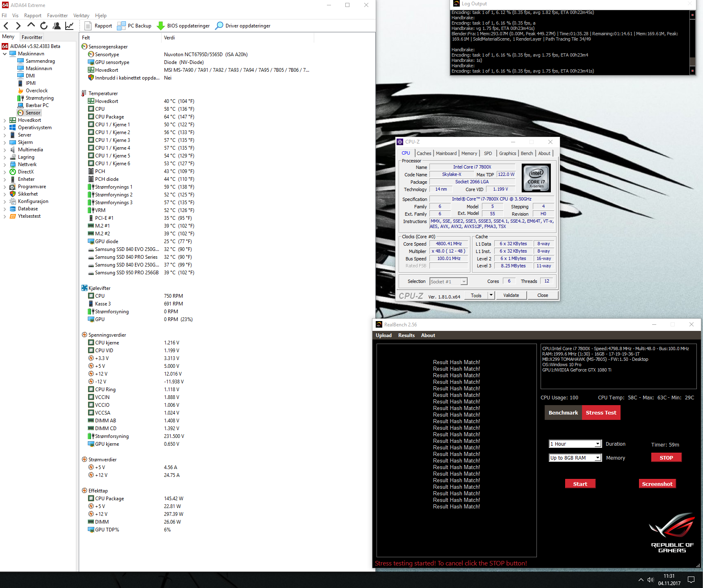Open the Socket #1 selection dropdown
This screenshot has width=703, height=588.
pos(448,282)
